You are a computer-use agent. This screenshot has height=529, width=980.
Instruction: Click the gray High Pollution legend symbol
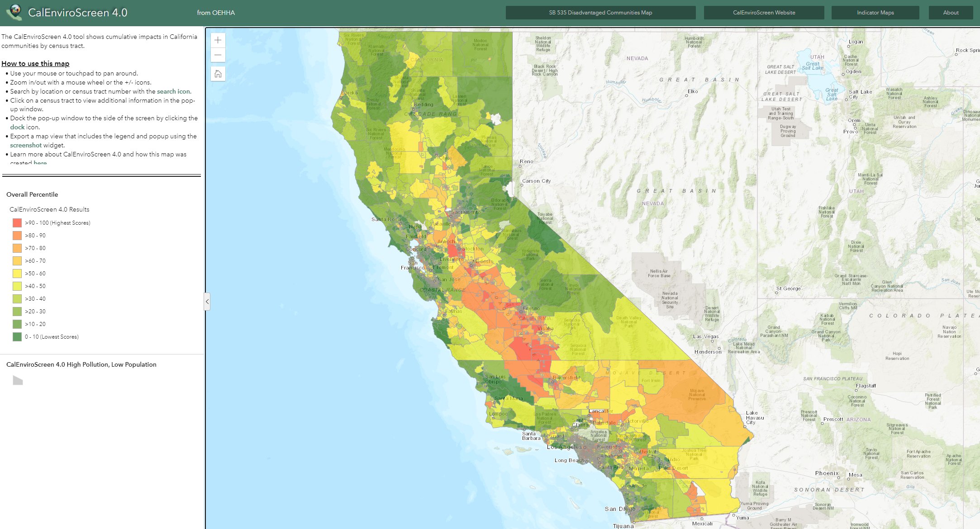[18, 380]
